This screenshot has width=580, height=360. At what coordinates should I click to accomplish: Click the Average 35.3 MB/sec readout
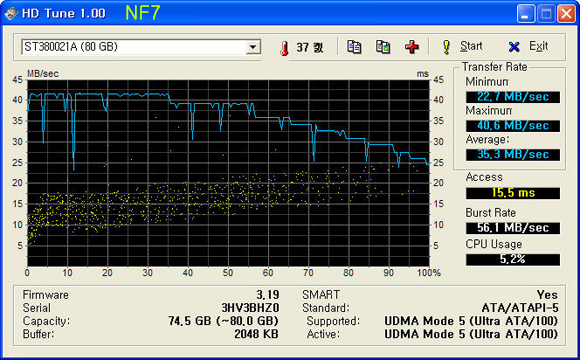click(x=513, y=155)
